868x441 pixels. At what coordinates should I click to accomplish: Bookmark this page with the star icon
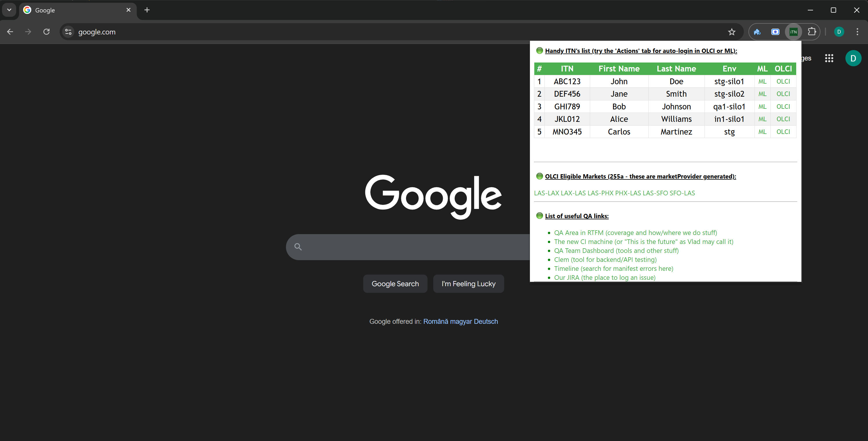(731, 32)
